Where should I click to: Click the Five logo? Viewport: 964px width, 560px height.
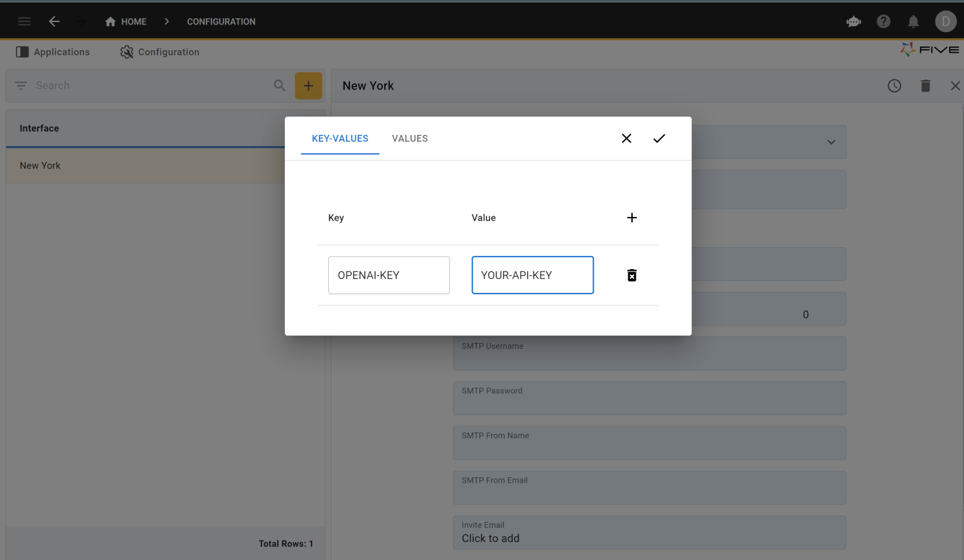929,50
